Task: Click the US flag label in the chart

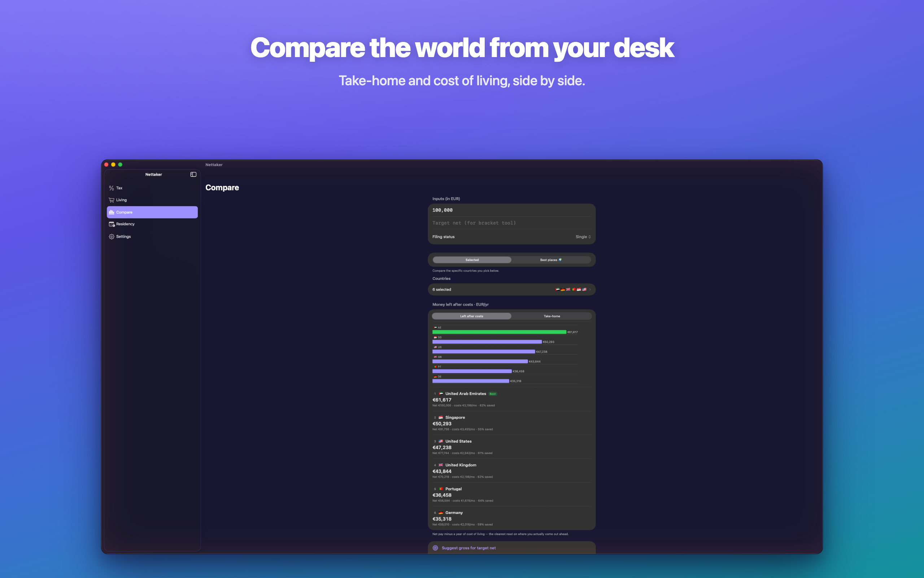Action: [x=437, y=347]
